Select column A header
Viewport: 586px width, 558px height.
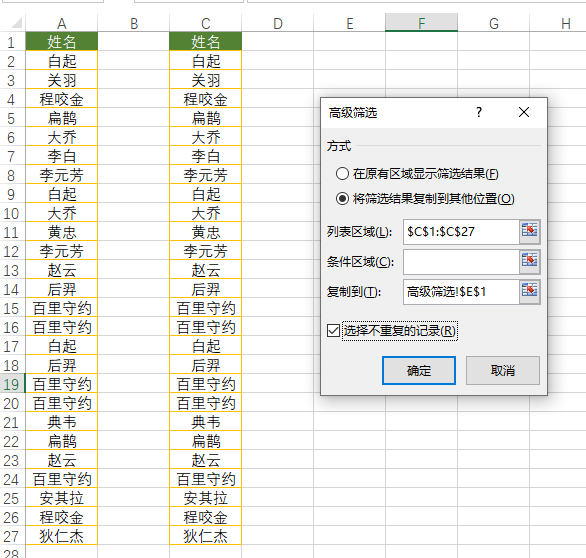pyautogui.click(x=62, y=24)
